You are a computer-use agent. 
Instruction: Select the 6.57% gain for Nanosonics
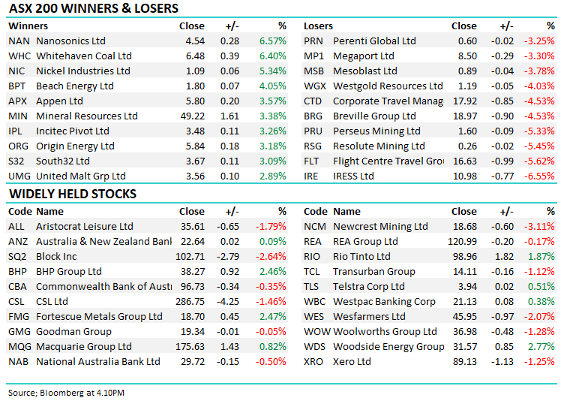click(x=273, y=41)
